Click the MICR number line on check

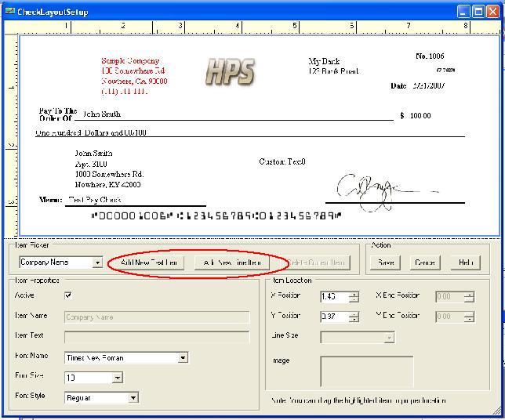[216, 215]
